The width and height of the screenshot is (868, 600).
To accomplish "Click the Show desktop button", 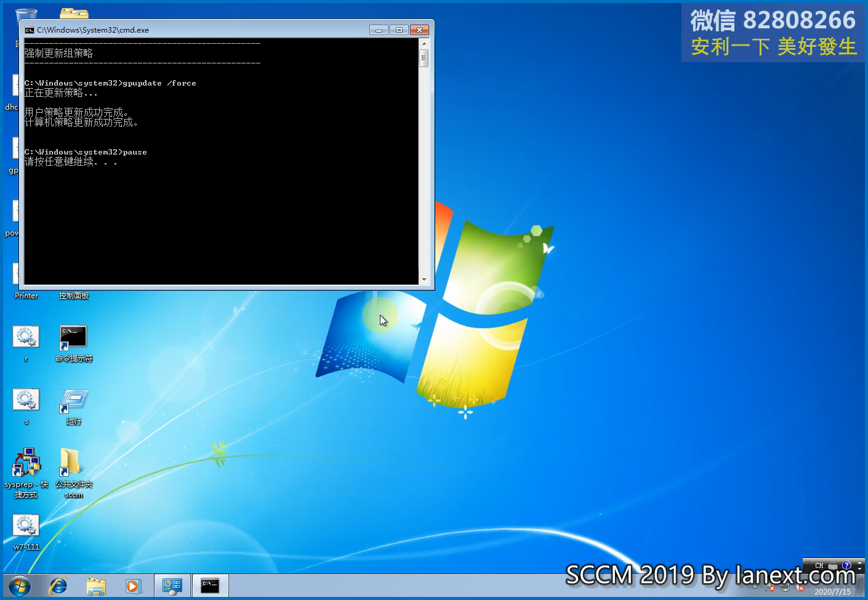I will pyautogui.click(x=861, y=586).
